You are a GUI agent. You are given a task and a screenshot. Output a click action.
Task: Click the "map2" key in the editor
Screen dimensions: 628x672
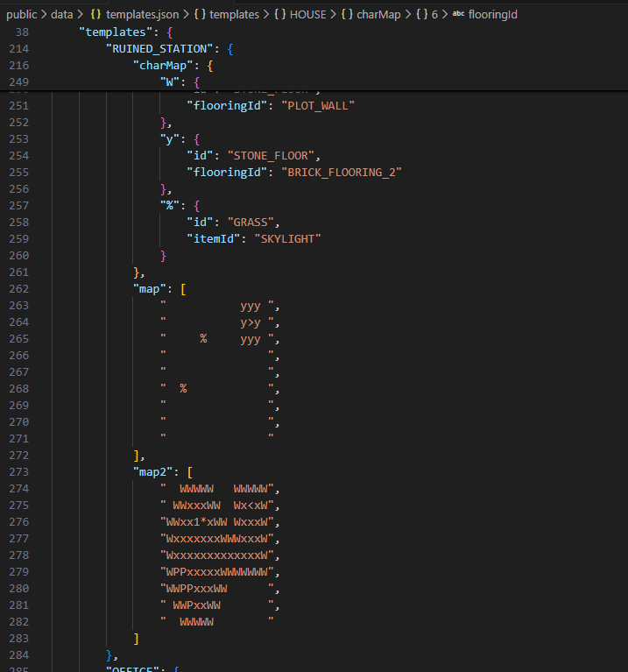[x=154, y=472]
